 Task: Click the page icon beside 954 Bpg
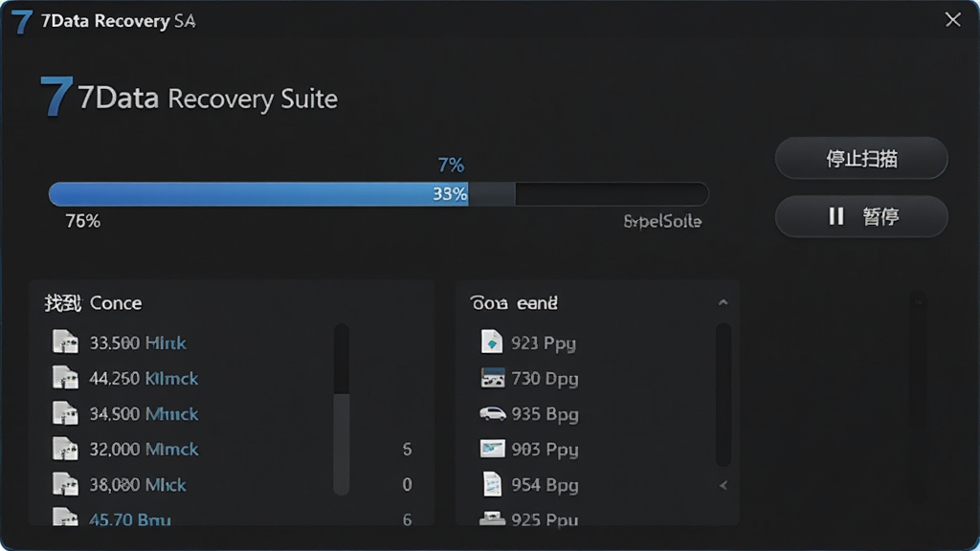(x=493, y=484)
